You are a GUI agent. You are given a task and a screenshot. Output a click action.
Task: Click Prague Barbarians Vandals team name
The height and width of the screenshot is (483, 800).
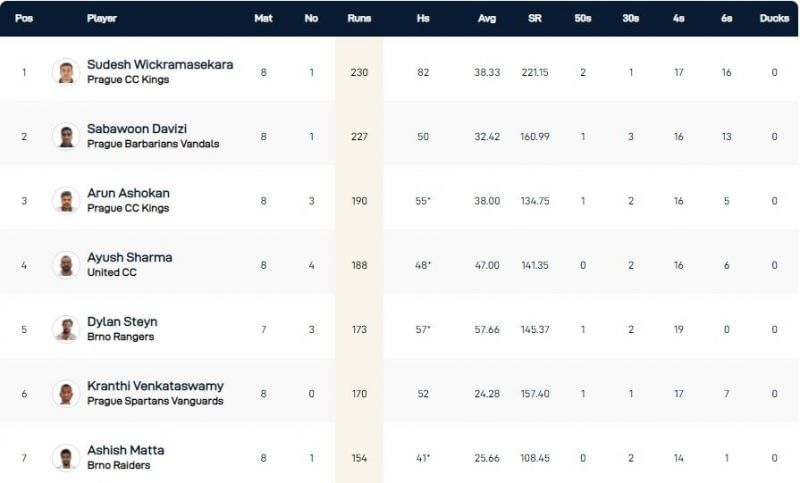click(153, 144)
